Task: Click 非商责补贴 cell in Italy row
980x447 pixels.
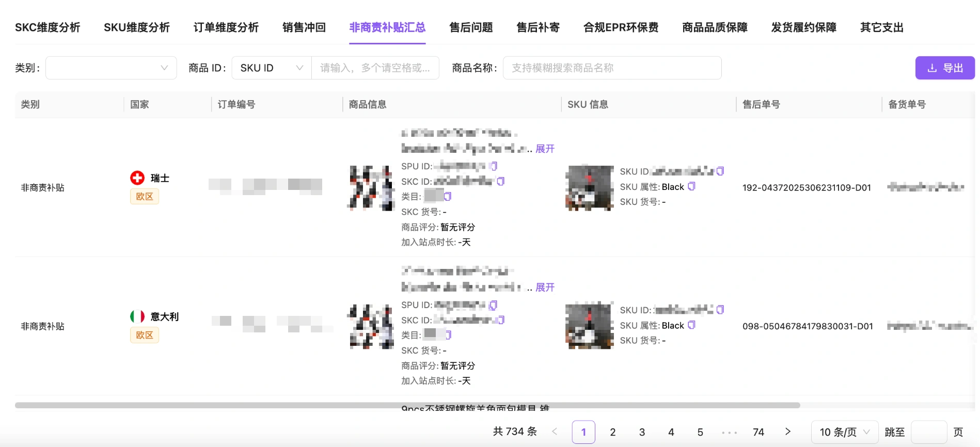Action: pos(42,326)
